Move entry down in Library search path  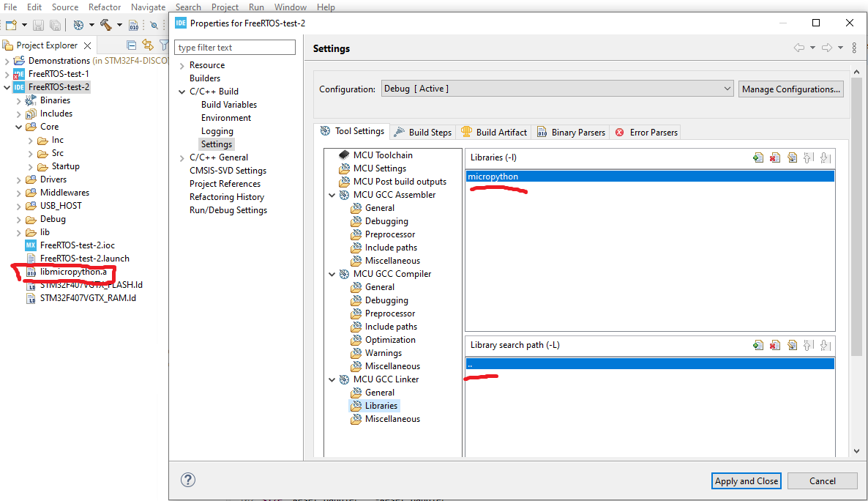(x=826, y=345)
